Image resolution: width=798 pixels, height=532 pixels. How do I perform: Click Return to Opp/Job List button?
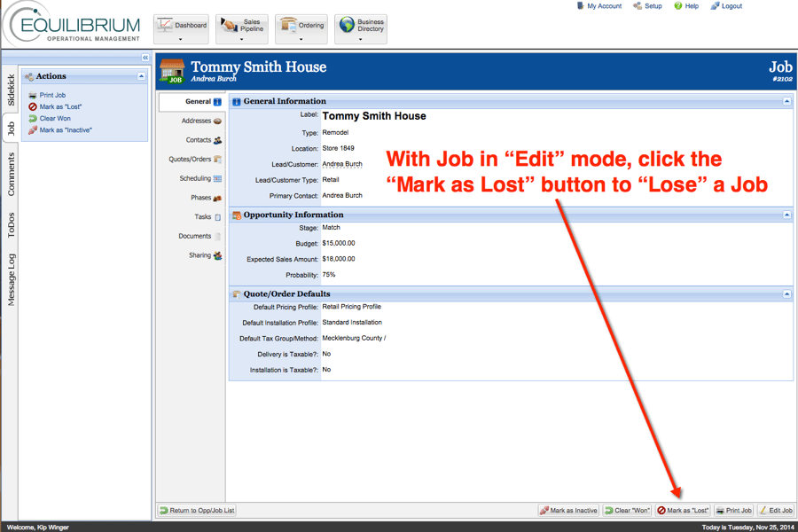197,510
